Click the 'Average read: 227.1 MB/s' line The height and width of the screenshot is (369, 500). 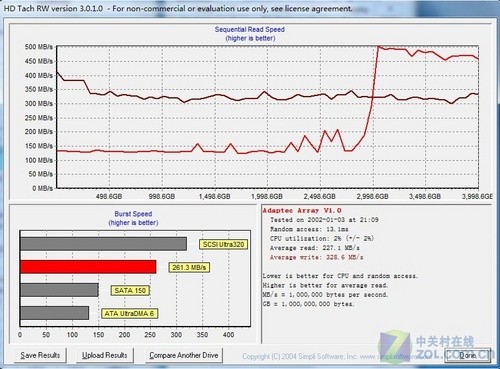[315, 248]
